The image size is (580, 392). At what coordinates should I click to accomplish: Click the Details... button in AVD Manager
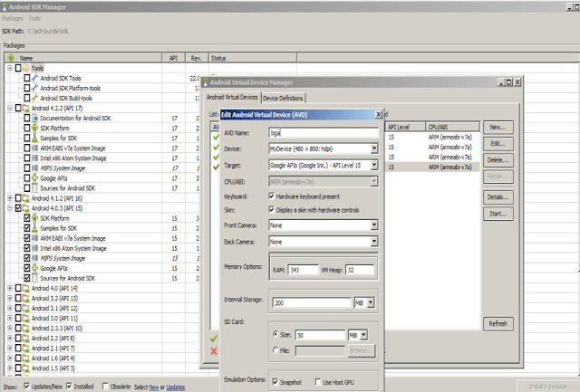tap(498, 197)
